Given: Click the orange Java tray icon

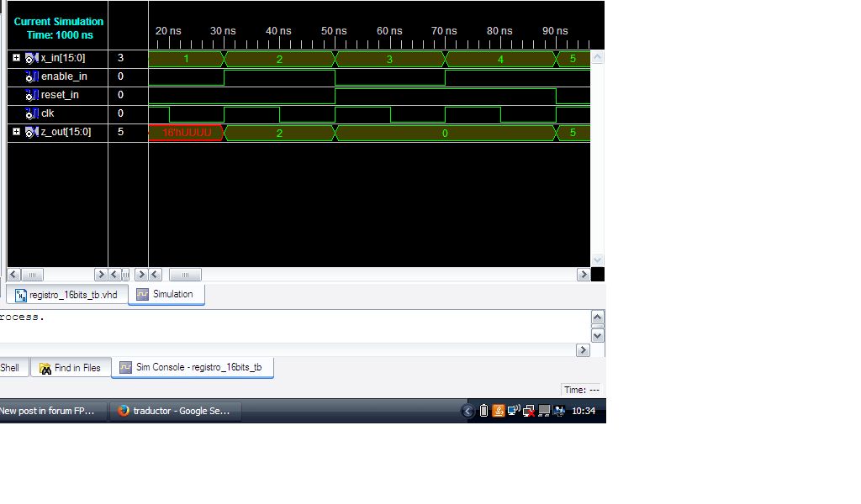Looking at the screenshot, I should [x=499, y=411].
